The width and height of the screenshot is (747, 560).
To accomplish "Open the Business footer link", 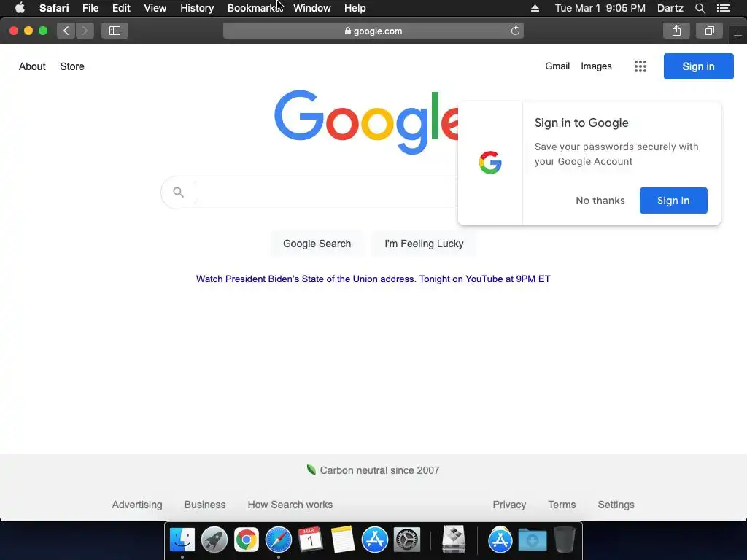I will (205, 505).
